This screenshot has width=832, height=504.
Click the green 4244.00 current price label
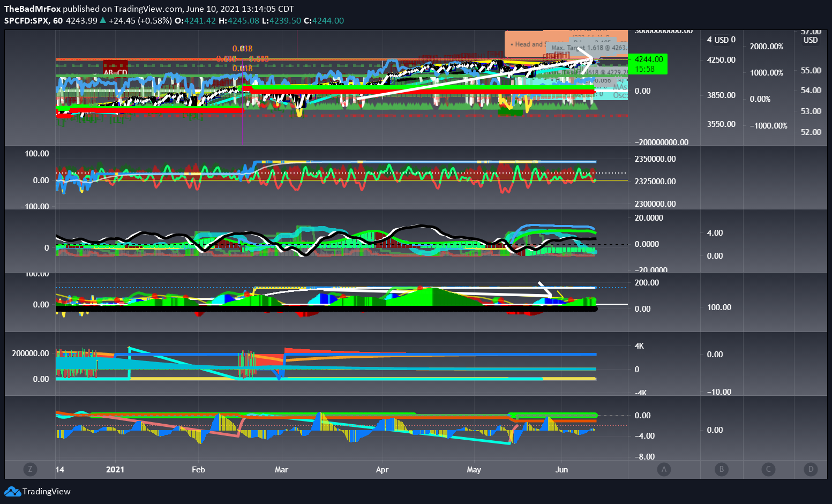pos(648,64)
